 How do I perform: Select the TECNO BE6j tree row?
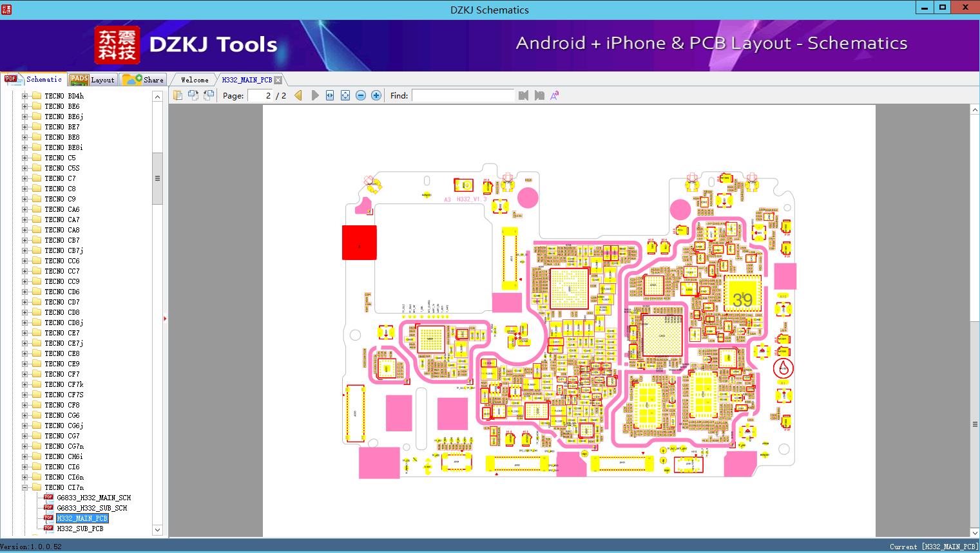tap(64, 117)
